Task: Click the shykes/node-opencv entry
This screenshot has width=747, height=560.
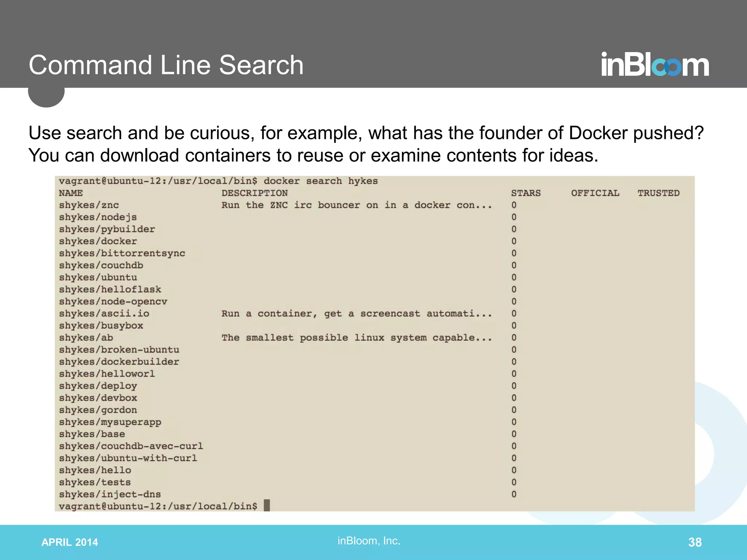Action: click(113, 302)
